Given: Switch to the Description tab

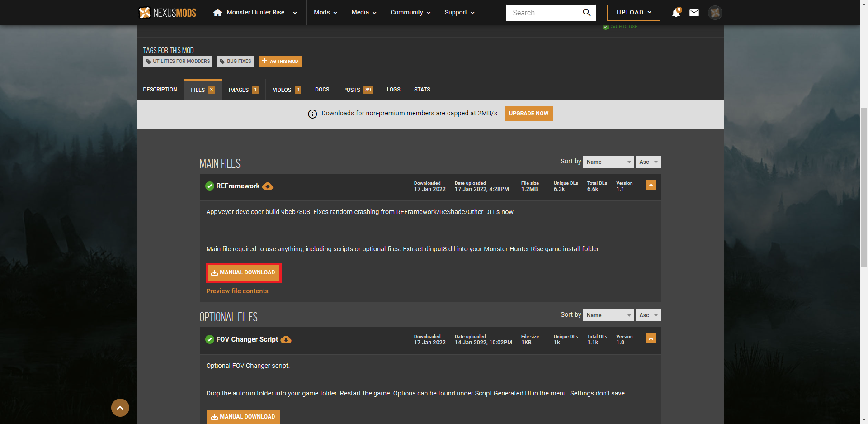Looking at the screenshot, I should 160,90.
